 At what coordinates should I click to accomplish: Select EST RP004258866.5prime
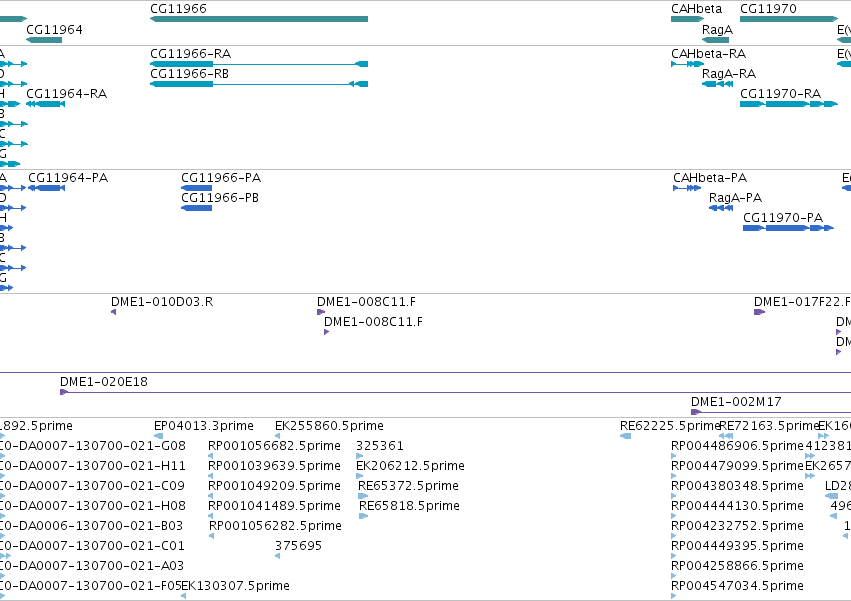[674, 576]
